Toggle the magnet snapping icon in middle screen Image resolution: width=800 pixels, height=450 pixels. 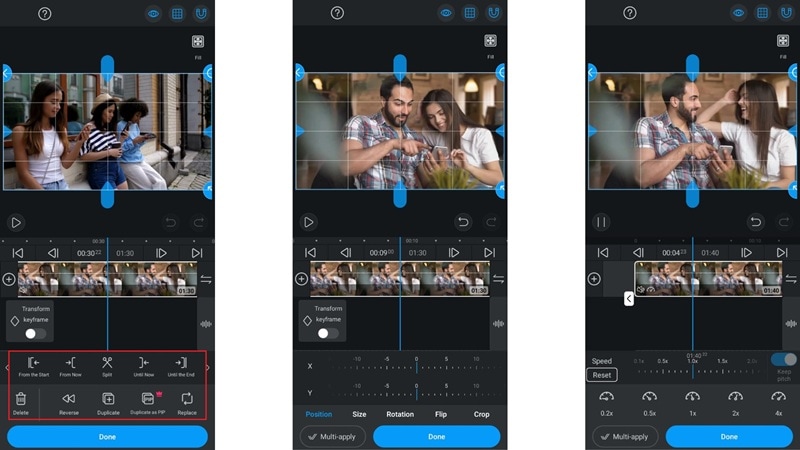coord(493,13)
